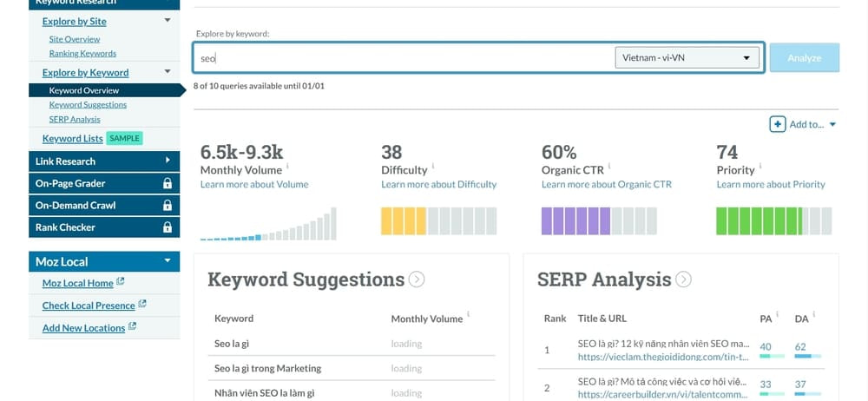Open Keyword Lists in the sidebar

[x=73, y=139]
